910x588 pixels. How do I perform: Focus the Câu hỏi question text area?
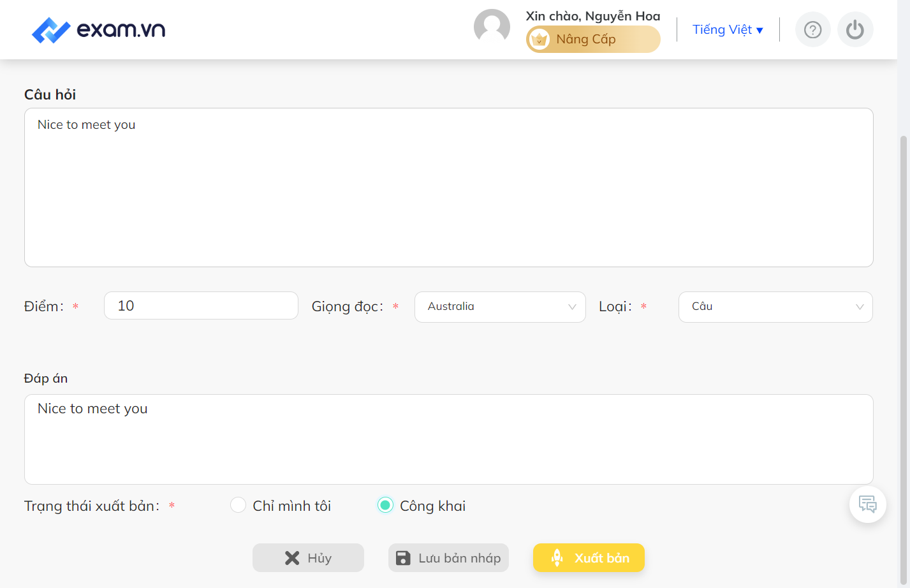pyautogui.click(x=448, y=187)
